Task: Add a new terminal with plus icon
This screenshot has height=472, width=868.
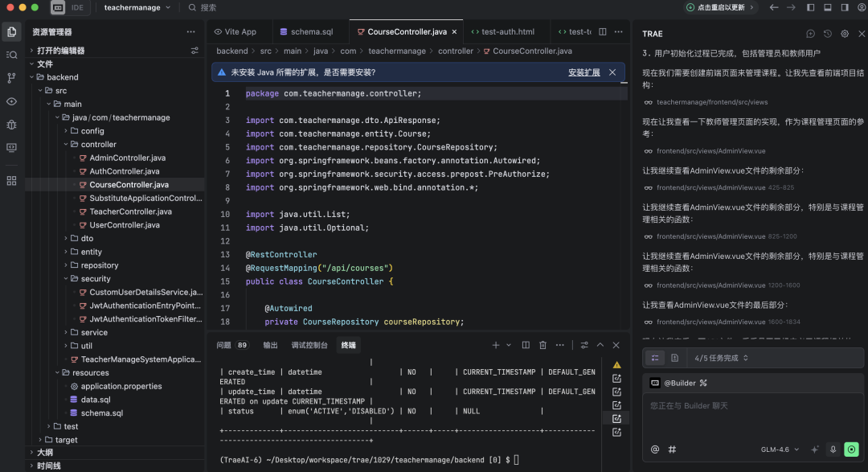Action: tap(495, 345)
